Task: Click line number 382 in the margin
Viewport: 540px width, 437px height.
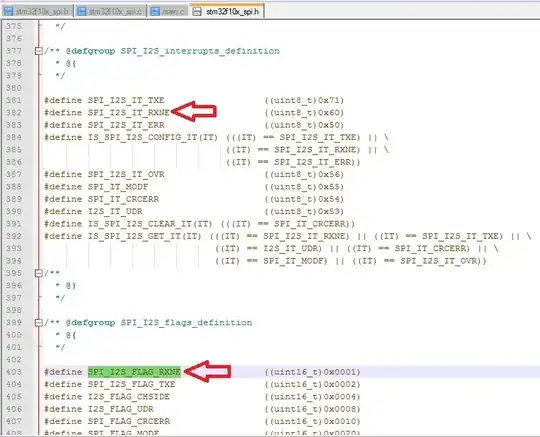Action: [x=14, y=113]
